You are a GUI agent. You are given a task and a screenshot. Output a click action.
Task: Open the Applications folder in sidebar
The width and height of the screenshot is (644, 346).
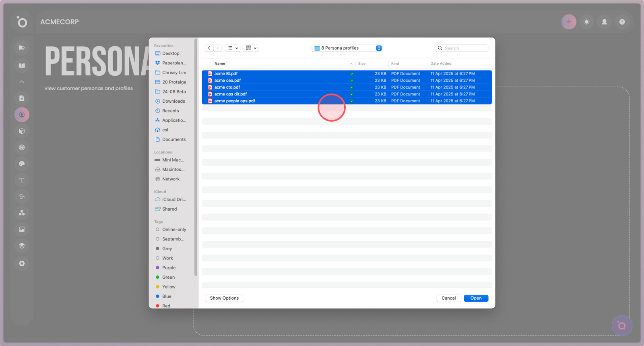click(173, 120)
